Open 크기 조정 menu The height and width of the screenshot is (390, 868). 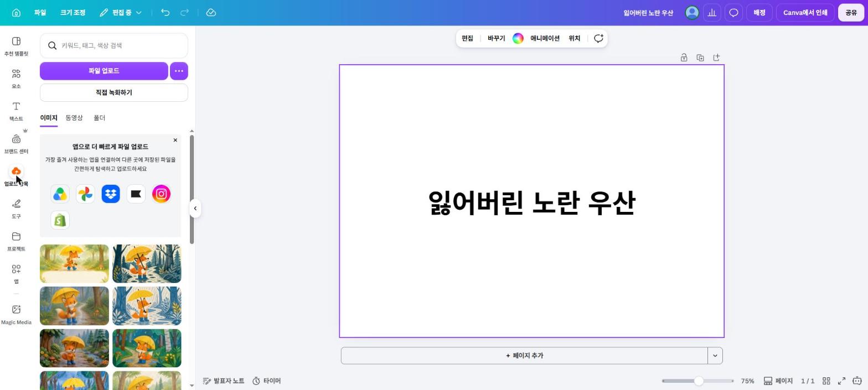(x=73, y=13)
